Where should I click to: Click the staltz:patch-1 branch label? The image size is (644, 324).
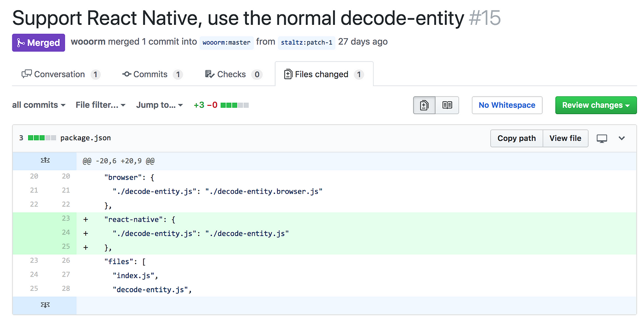point(306,42)
